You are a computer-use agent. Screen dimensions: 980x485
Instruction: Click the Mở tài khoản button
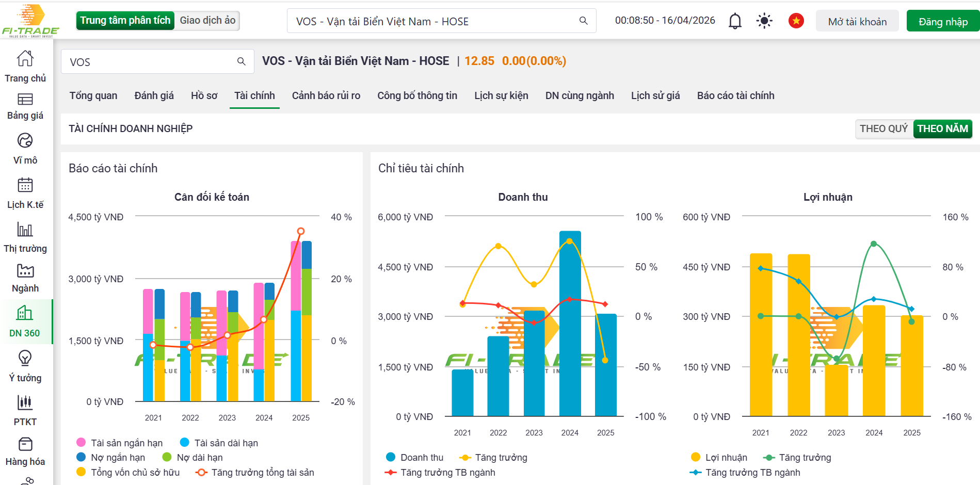point(857,22)
